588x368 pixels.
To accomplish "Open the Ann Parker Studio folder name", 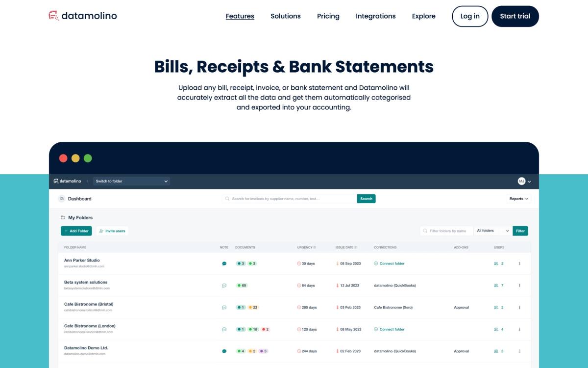I will click(82, 260).
